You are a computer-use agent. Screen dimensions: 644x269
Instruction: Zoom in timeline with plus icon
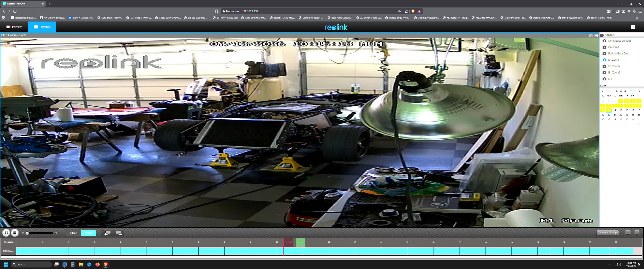point(628,232)
